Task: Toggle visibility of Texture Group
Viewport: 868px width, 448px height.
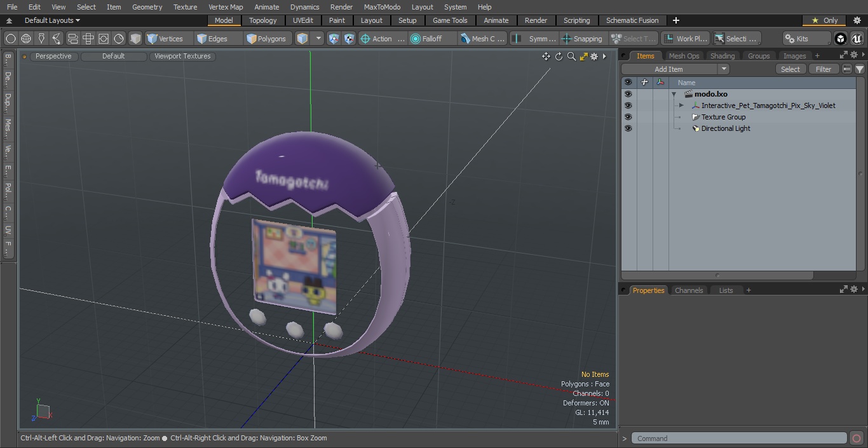Action: [628, 117]
